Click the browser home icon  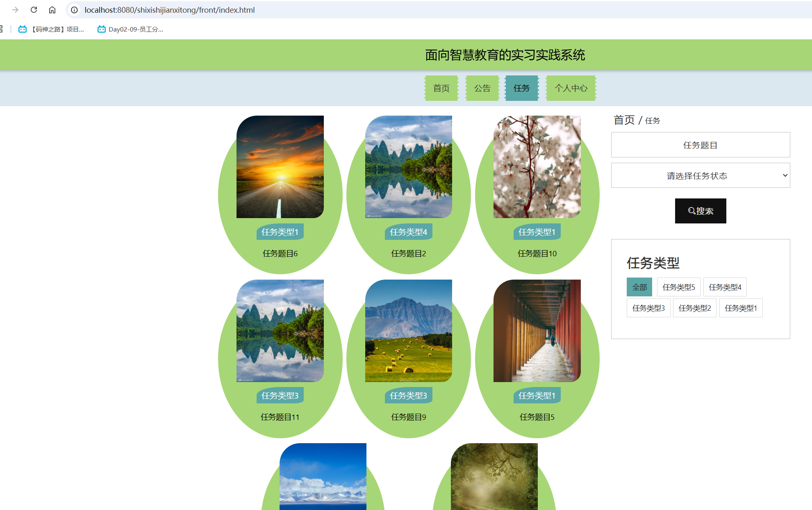click(52, 10)
